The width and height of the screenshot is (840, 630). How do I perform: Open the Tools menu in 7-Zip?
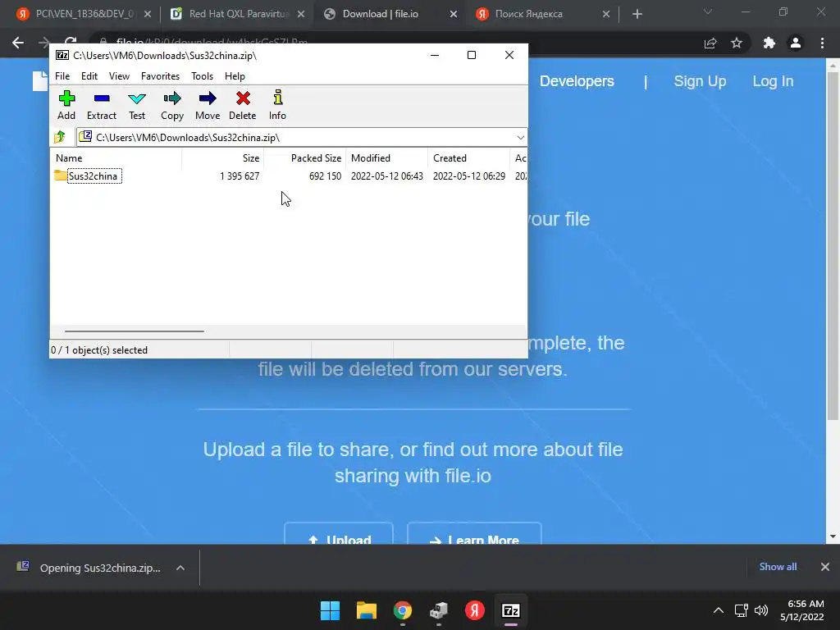202,76
